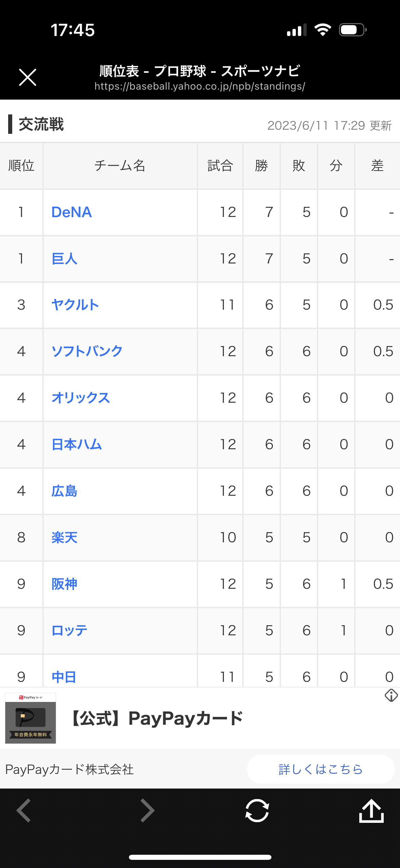Tap the 阪神 team link
The width and height of the screenshot is (400, 868).
tap(64, 584)
